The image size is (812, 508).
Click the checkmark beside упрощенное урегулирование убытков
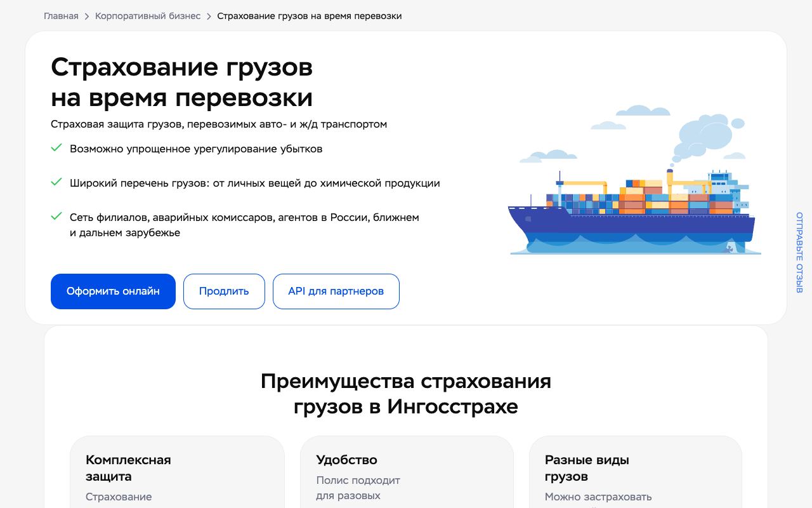point(56,148)
